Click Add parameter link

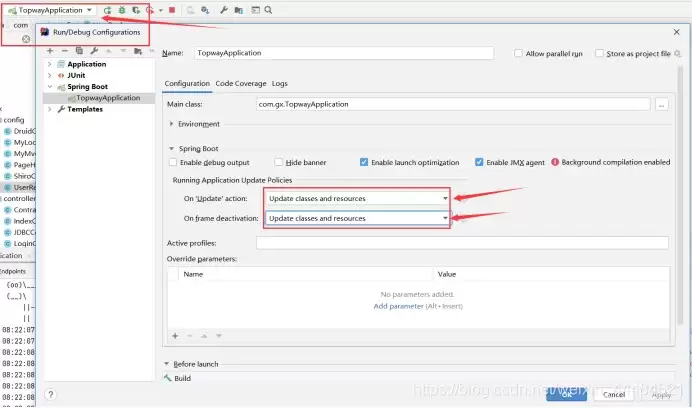[399, 306]
